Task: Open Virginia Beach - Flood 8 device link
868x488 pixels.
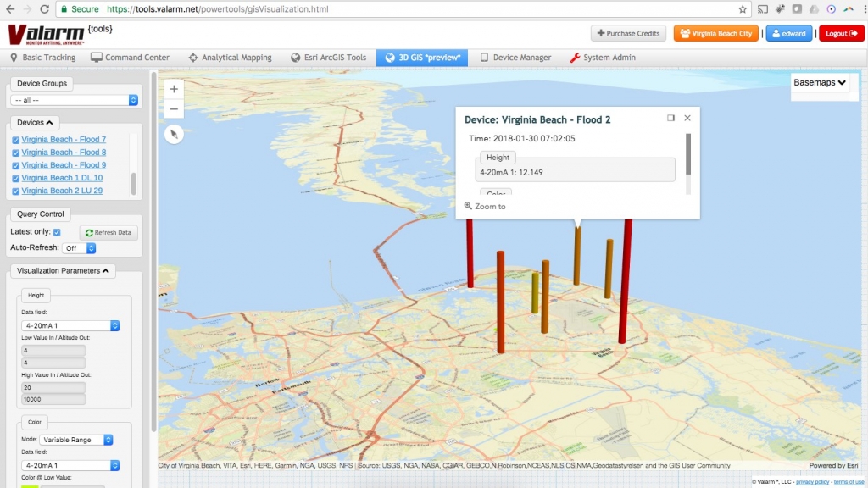Action: (x=64, y=152)
